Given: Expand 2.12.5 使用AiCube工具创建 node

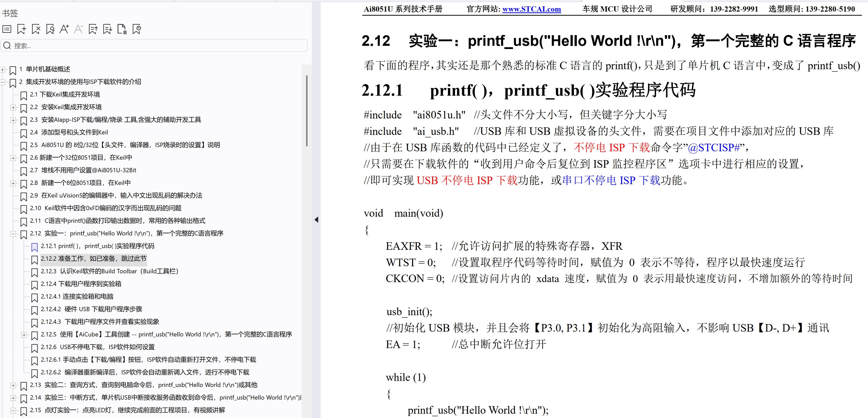Looking at the screenshot, I should coord(24,335).
